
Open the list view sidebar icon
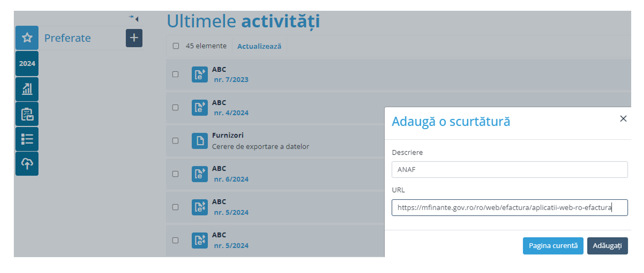tap(27, 139)
